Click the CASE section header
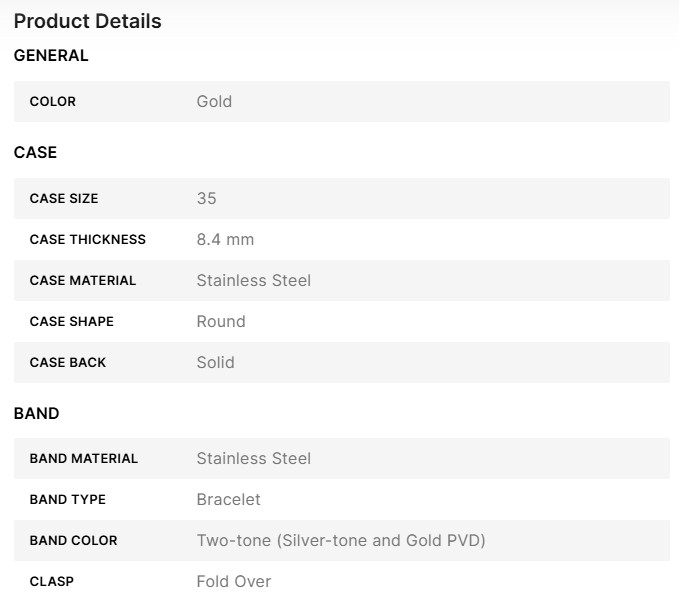Viewport: 679px width, 597px height. point(35,153)
